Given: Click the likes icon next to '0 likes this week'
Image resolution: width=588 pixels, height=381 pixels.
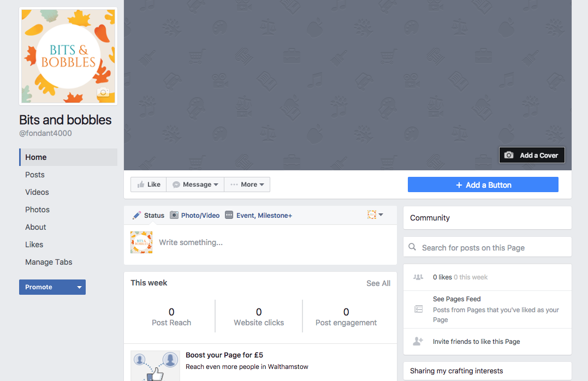Looking at the screenshot, I should 418,277.
